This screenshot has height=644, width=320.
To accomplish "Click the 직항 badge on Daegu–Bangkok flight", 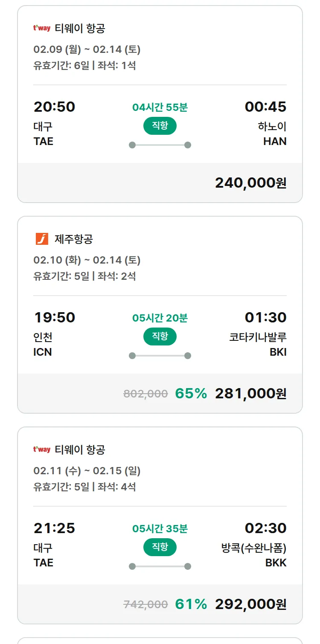I will tap(160, 548).
